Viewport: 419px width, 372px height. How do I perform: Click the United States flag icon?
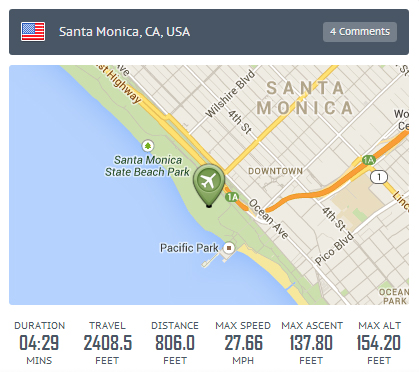[x=33, y=32]
